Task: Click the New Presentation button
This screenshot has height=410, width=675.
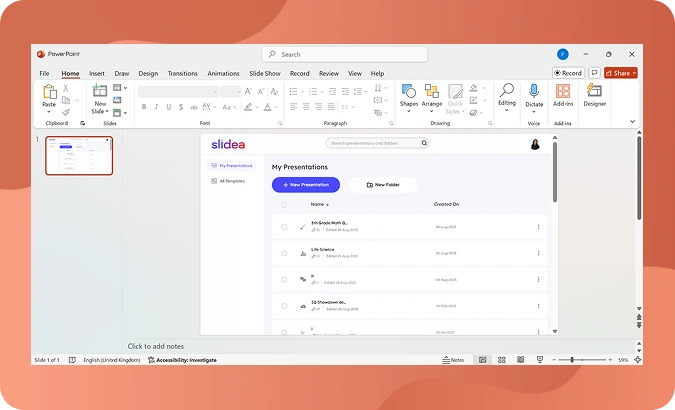Action: click(306, 185)
